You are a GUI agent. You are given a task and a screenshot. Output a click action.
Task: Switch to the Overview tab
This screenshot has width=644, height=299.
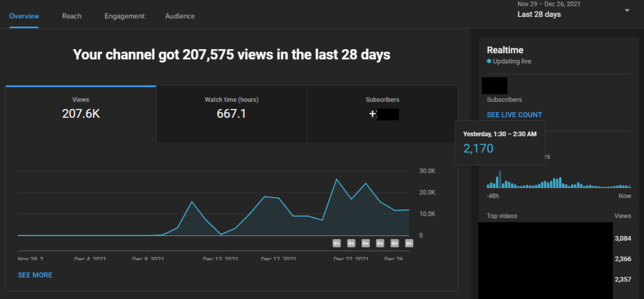pyautogui.click(x=24, y=16)
